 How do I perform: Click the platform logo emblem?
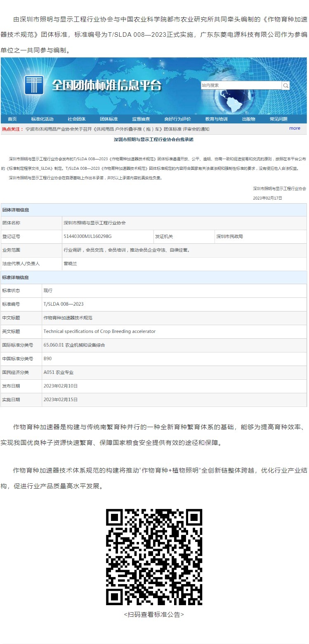point(34,85)
